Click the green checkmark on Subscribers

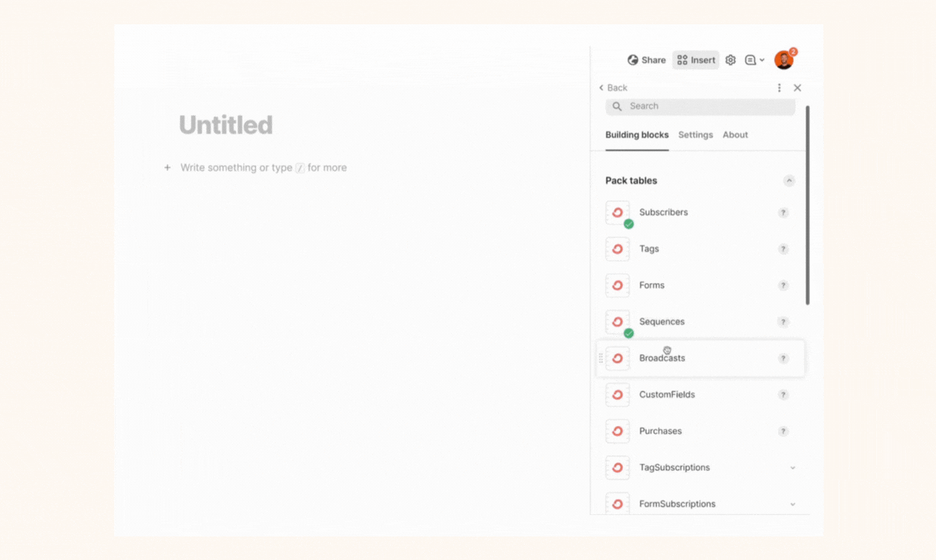pyautogui.click(x=628, y=223)
